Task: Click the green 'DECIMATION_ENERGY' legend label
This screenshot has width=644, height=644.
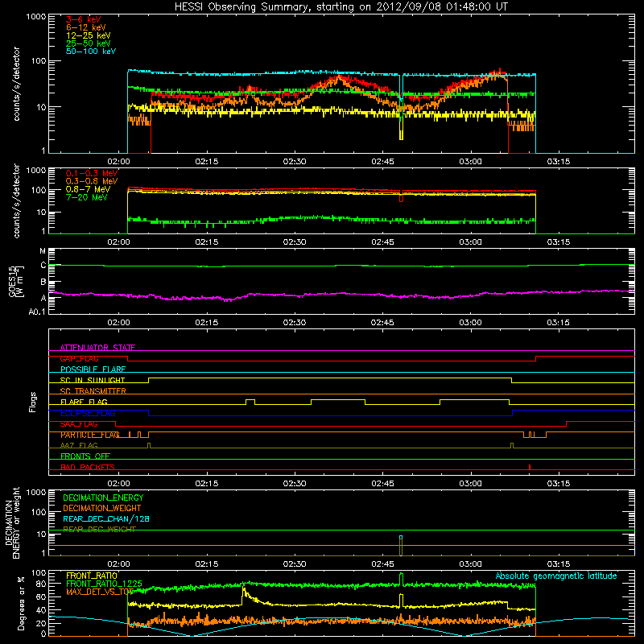Action: [x=103, y=497]
